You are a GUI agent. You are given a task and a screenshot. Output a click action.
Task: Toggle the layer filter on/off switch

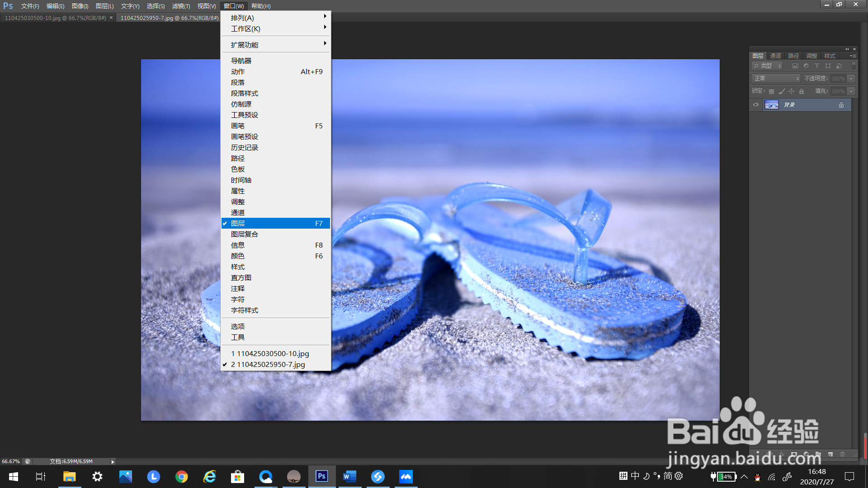tap(854, 66)
